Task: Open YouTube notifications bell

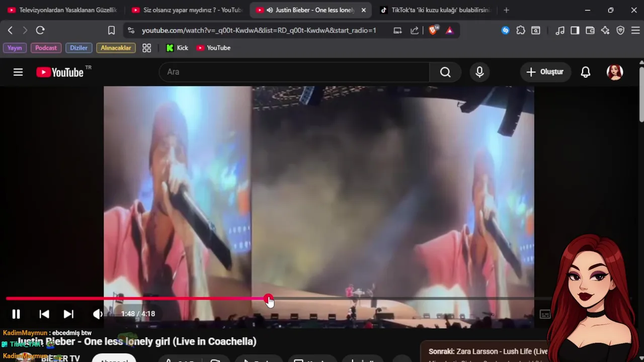Action: (586, 72)
